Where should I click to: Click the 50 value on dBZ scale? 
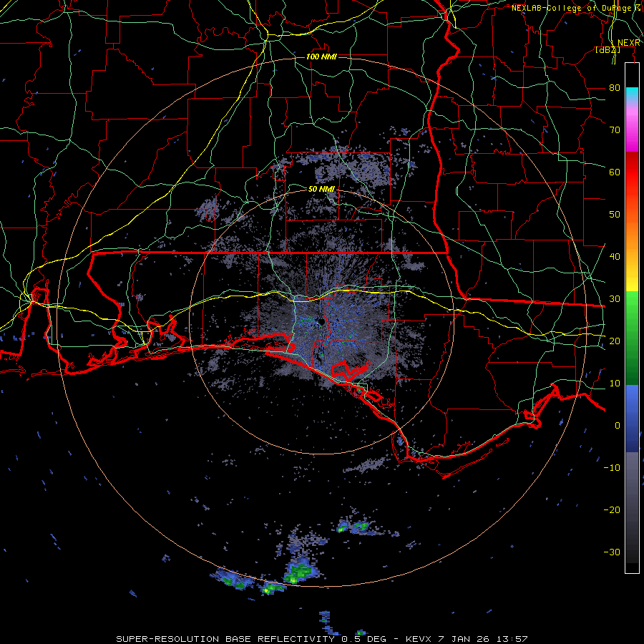click(615, 215)
